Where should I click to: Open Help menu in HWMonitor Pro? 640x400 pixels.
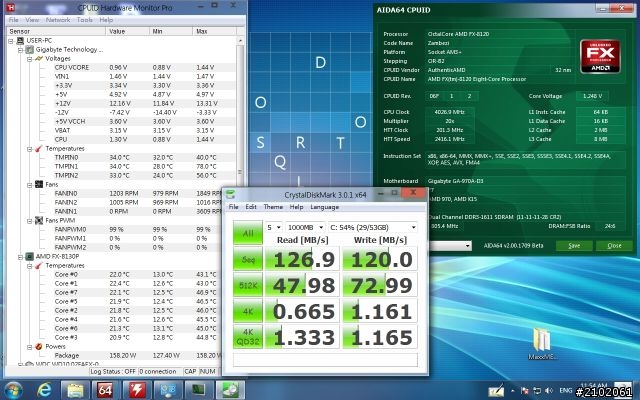(x=106, y=20)
